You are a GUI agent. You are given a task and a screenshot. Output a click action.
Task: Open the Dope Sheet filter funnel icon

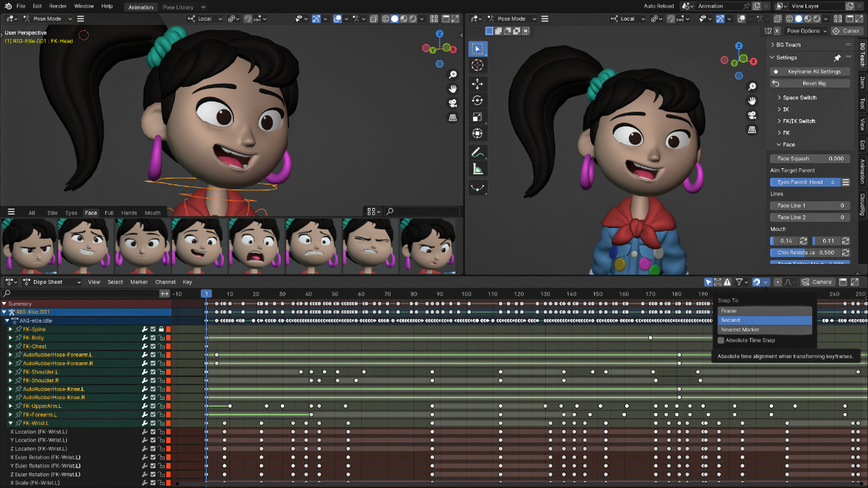click(739, 282)
